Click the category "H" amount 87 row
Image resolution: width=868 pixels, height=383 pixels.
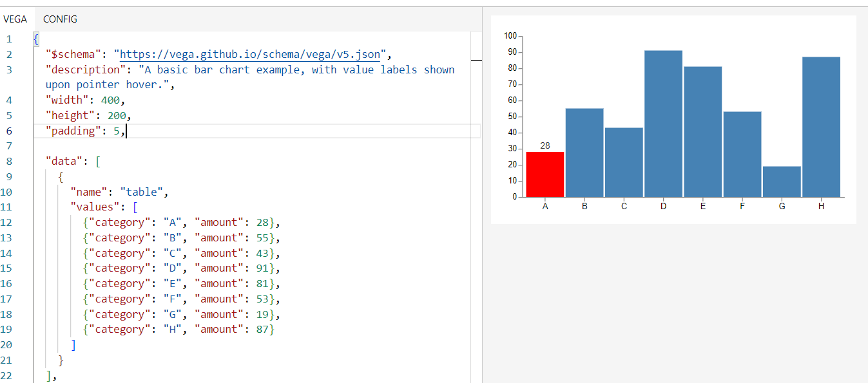[x=180, y=330]
